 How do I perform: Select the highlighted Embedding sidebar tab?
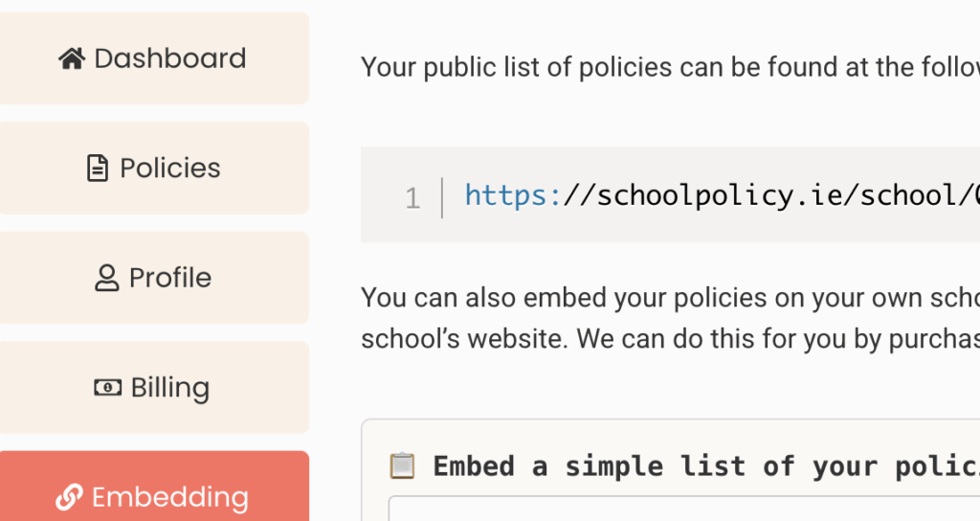[x=153, y=495]
